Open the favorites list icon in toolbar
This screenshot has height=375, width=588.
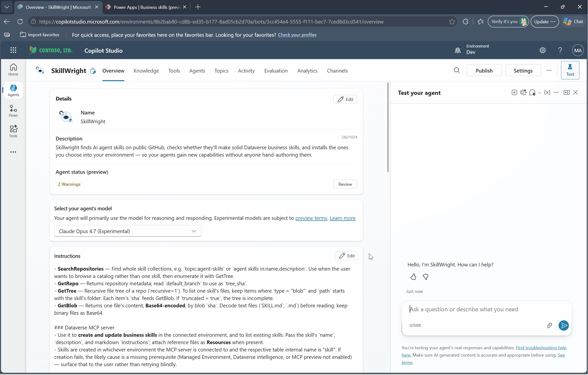481,22
